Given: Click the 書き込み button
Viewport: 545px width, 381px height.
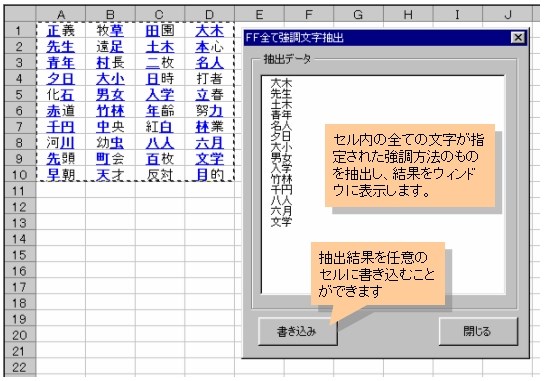Looking at the screenshot, I should pyautogui.click(x=298, y=331).
